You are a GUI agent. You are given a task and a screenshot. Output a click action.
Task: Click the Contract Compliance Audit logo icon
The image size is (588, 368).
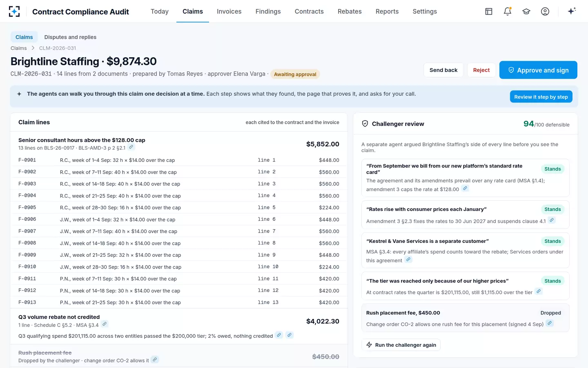tap(14, 11)
